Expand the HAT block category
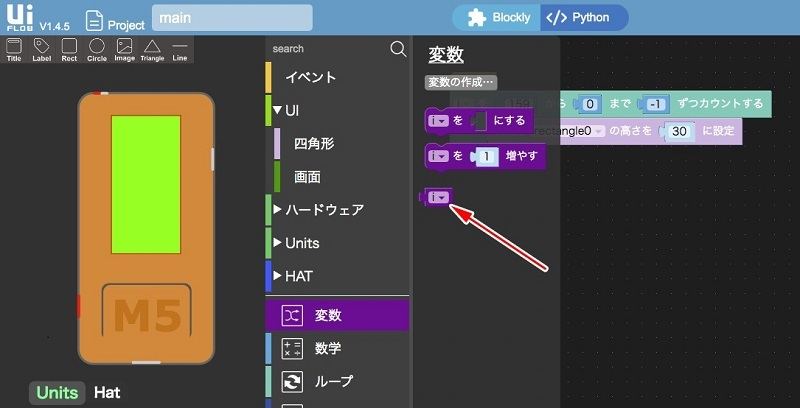Screen dimensions: 800x408 tap(277, 276)
